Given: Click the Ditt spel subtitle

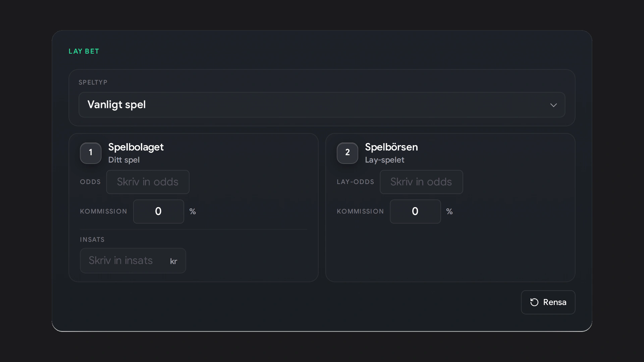Looking at the screenshot, I should tap(124, 160).
